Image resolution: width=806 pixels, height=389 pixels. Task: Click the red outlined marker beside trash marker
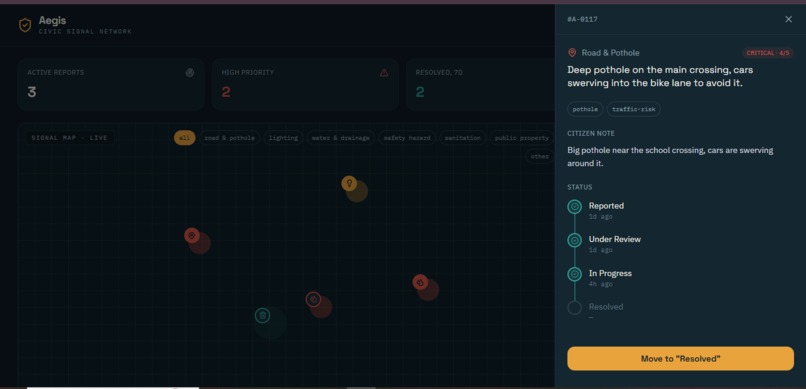(x=313, y=299)
